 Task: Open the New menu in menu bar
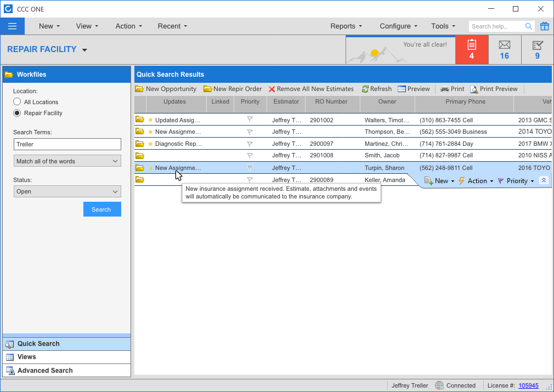pos(49,26)
